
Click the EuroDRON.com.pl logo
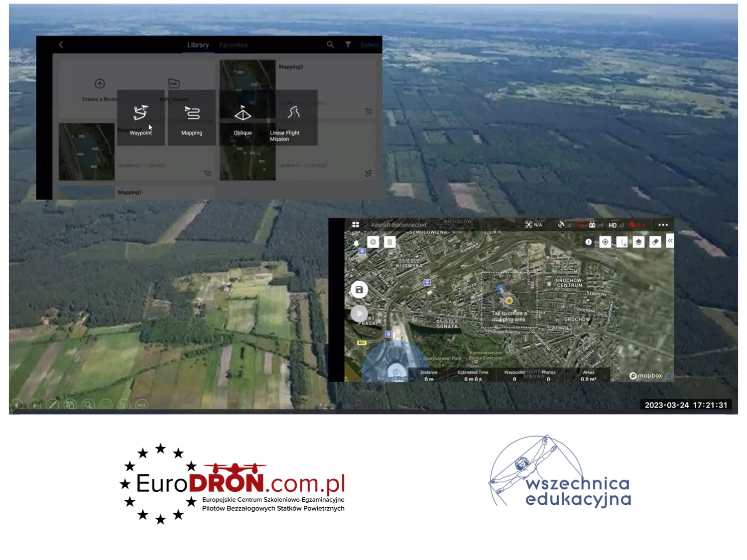[x=233, y=483]
